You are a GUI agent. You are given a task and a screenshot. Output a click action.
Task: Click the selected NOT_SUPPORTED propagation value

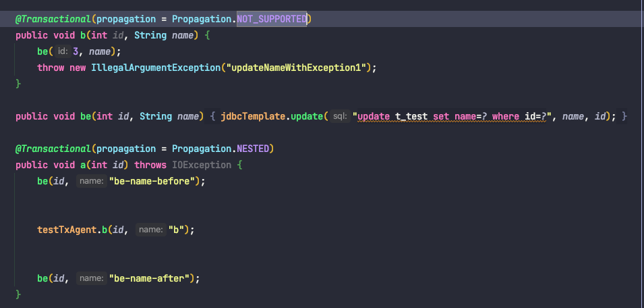click(272, 19)
